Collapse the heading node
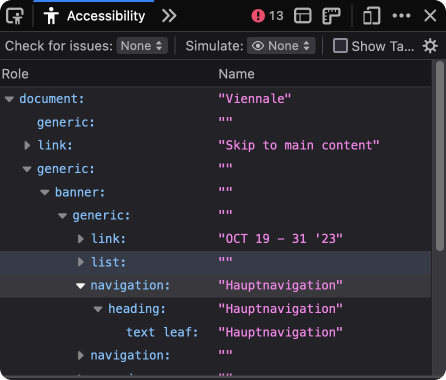The width and height of the screenshot is (446, 380). click(x=98, y=309)
